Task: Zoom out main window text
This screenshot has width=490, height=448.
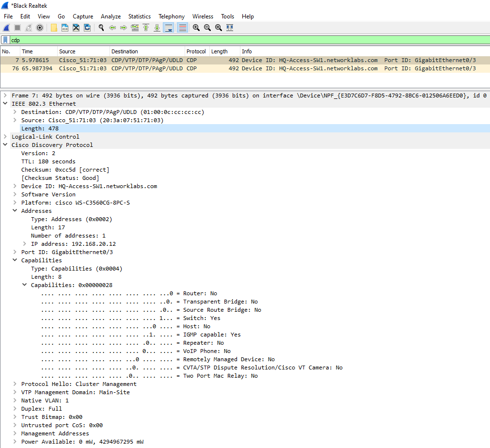Action: pyautogui.click(x=207, y=28)
